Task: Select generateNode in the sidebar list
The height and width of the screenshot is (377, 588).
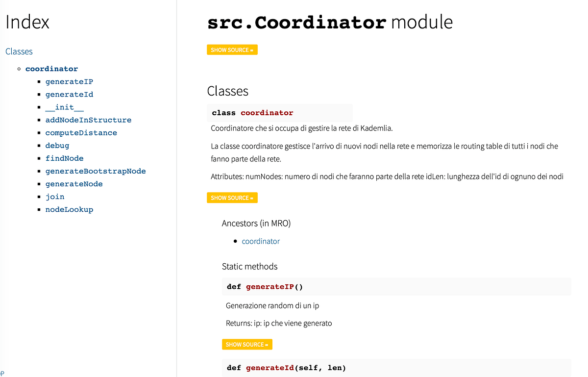Action: 74,183
